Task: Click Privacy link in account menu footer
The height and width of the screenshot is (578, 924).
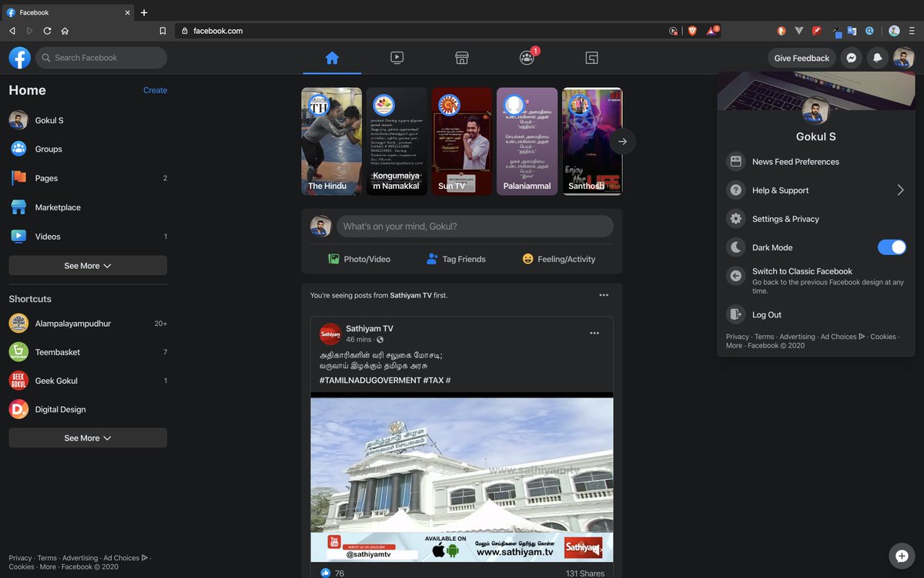Action: pyautogui.click(x=737, y=337)
